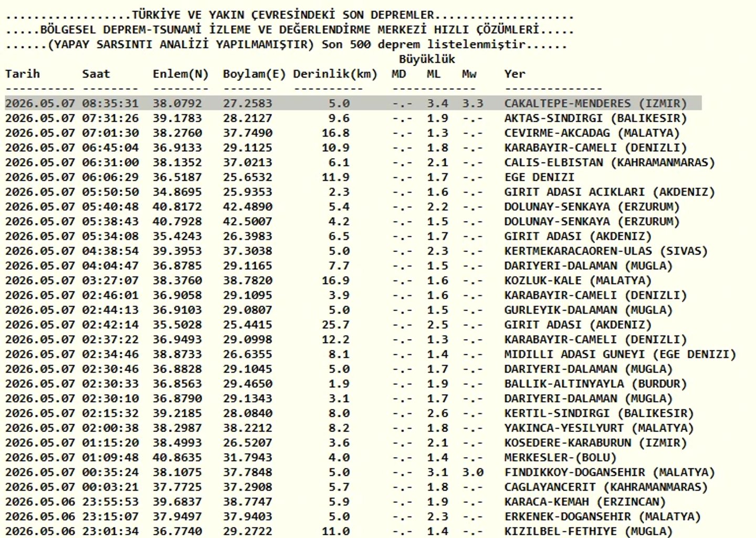Click the latitude value 35.4243

(177, 236)
